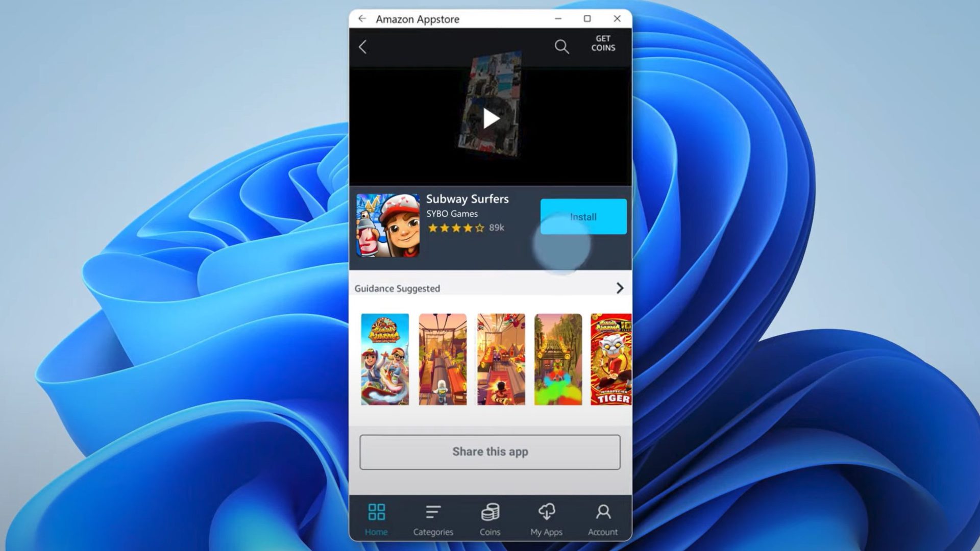View SYBO Games developer link

click(x=452, y=214)
